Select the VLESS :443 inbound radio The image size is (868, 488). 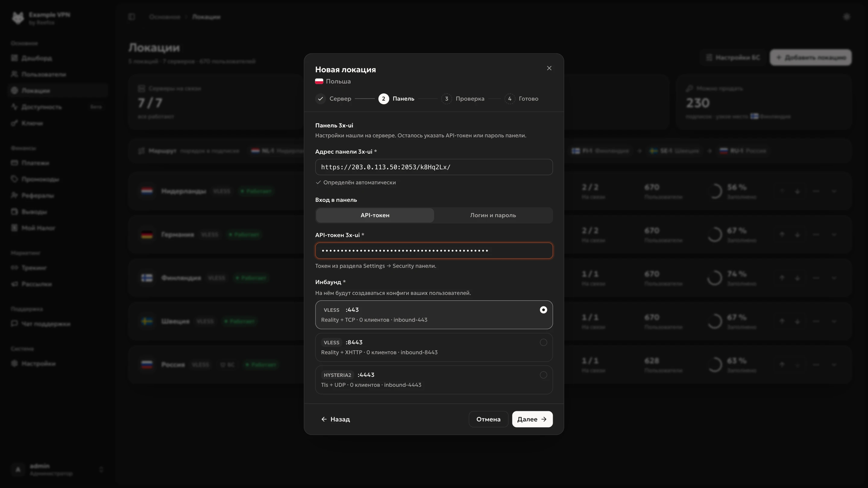tap(543, 310)
